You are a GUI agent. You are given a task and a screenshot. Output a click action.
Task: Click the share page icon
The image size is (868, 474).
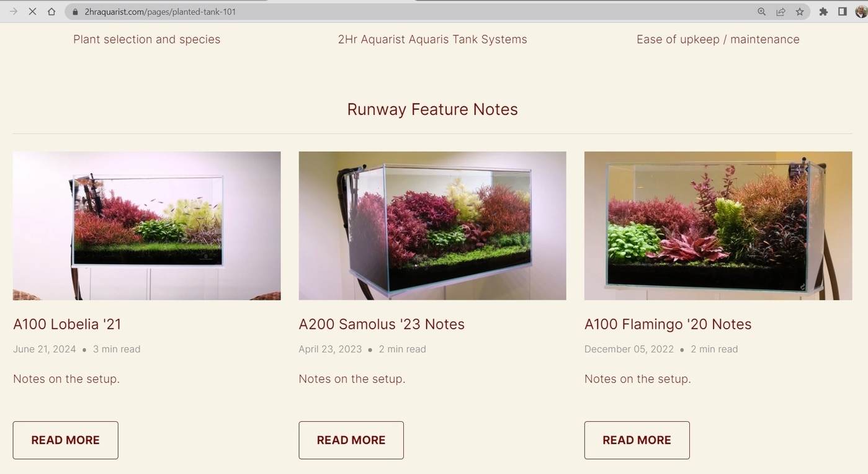coord(781,12)
